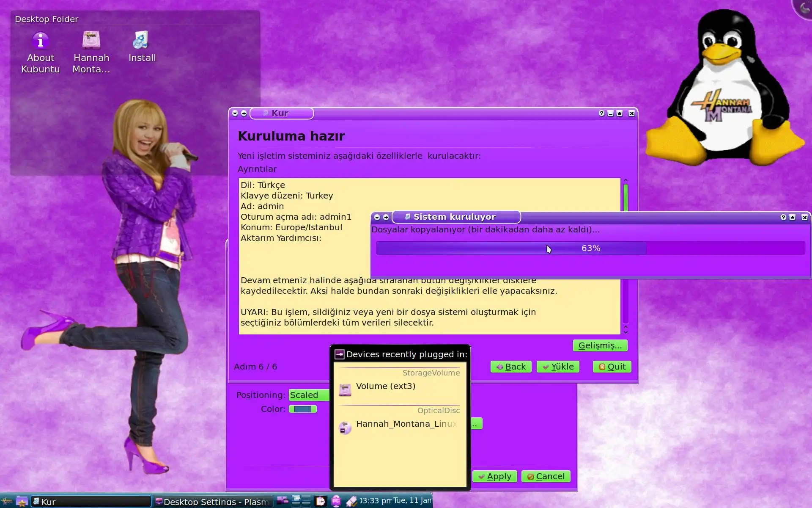Click the Volume (ext3) storage device
Screen dimensions: 812x508
point(385,387)
